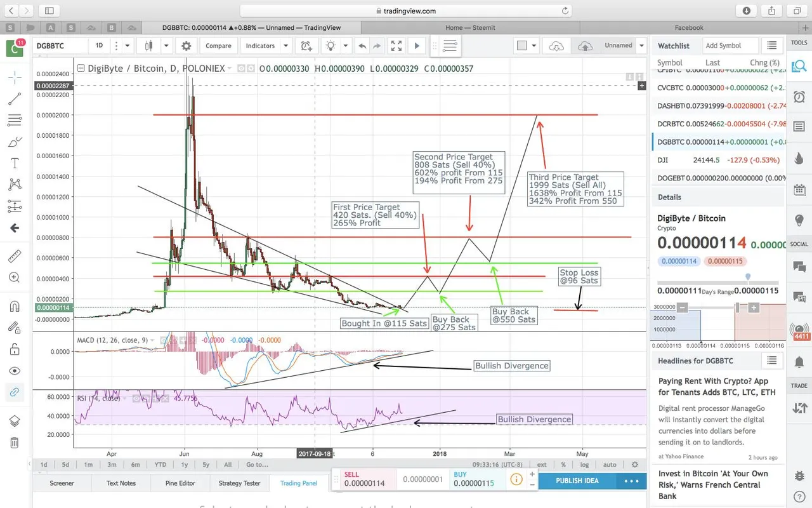Open the prediction and measurement tools
The image size is (812, 508).
[15, 206]
